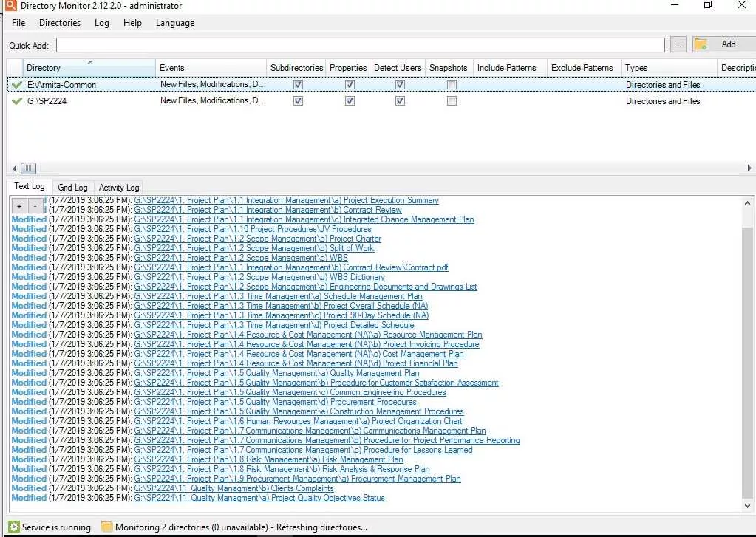Viewport: 756px width, 537px height.
Task: Click the left arrow of the horizontal scrollbar
Action: [x=15, y=168]
